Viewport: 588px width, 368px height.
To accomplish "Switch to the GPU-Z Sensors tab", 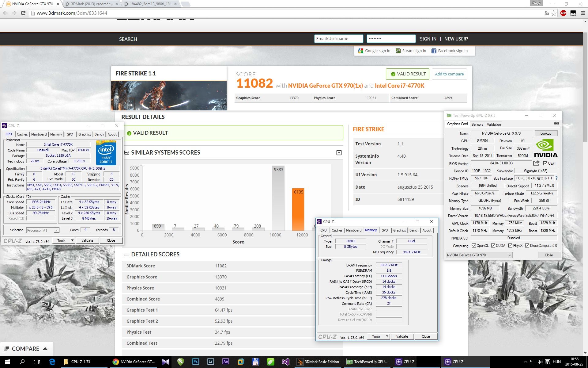I will coord(477,125).
